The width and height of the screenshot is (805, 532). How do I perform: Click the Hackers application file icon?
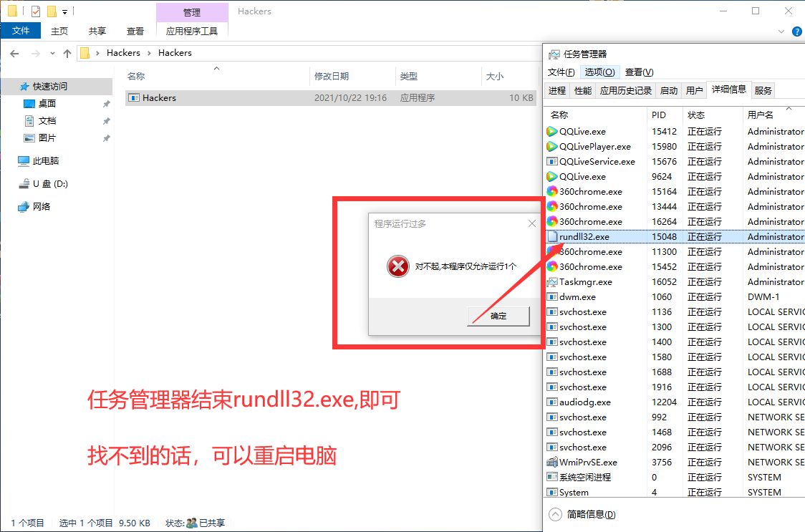(x=134, y=98)
